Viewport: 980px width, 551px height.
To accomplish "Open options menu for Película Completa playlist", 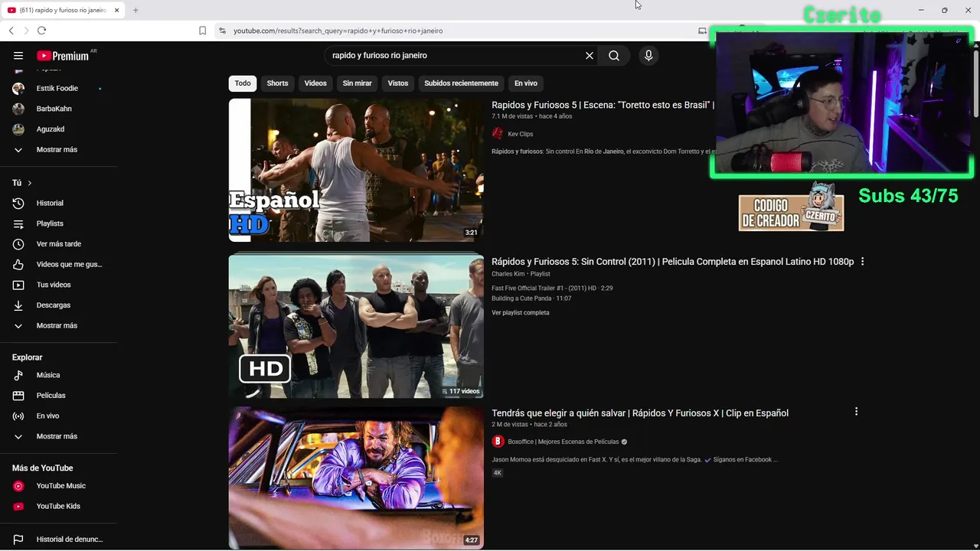I will point(862,262).
